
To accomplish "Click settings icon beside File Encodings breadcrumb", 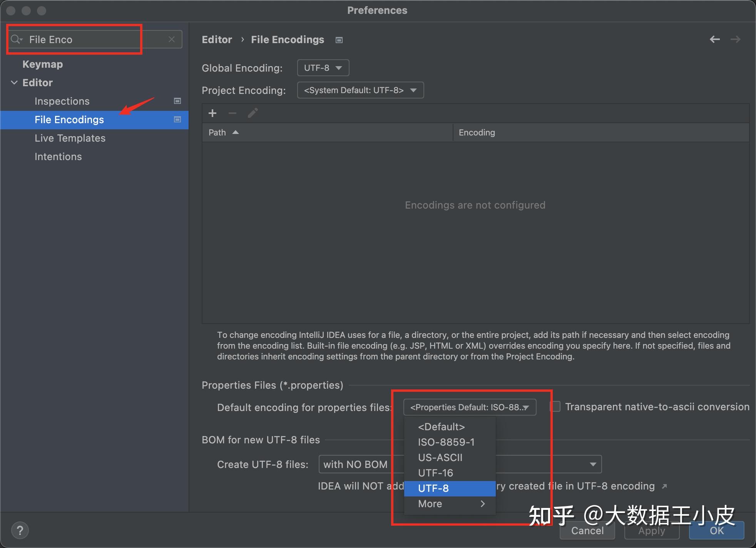I will [339, 40].
